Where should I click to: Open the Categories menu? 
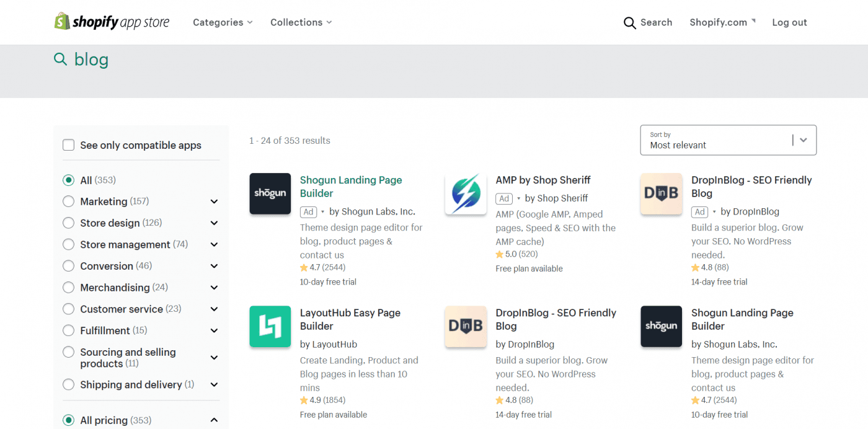223,22
